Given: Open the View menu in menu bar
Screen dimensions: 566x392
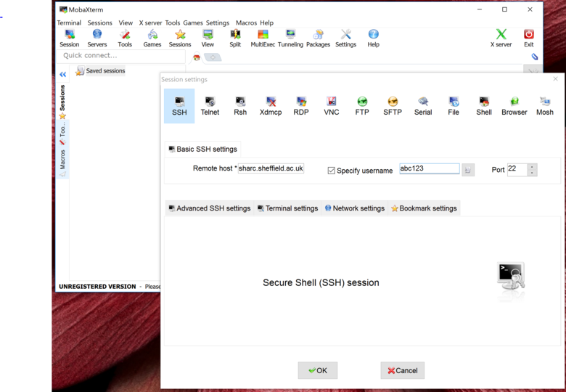Looking at the screenshot, I should click(x=126, y=23).
